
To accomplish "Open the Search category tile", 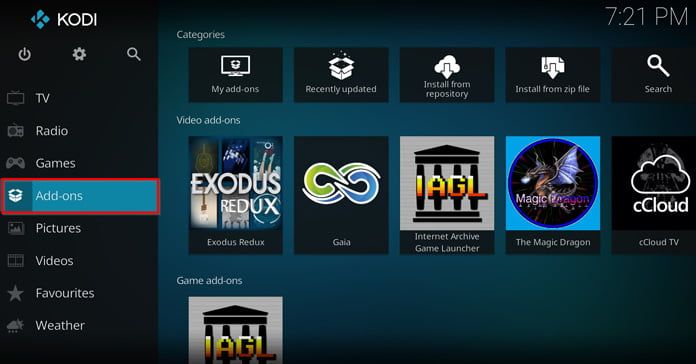I will click(654, 75).
